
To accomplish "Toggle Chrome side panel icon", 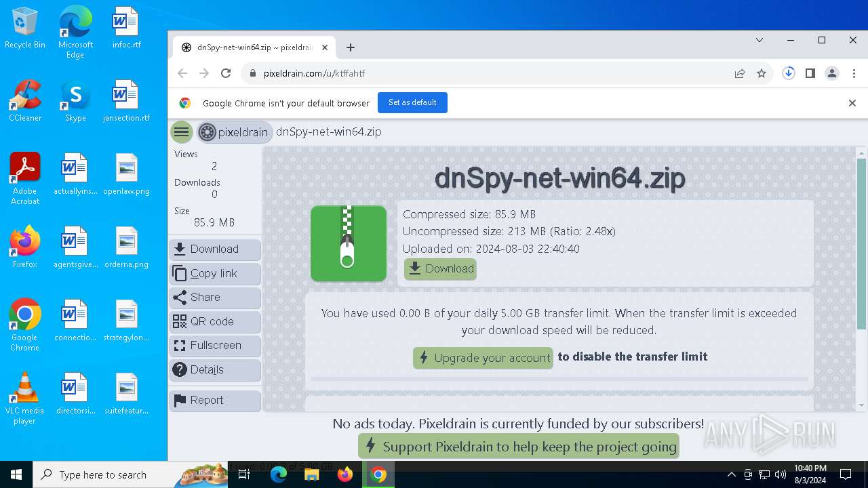I will click(810, 73).
